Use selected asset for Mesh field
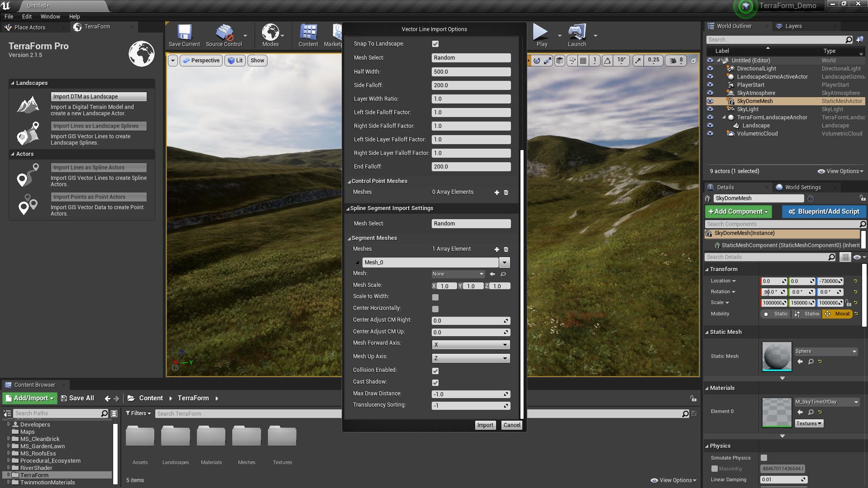The width and height of the screenshot is (868, 488). (492, 274)
